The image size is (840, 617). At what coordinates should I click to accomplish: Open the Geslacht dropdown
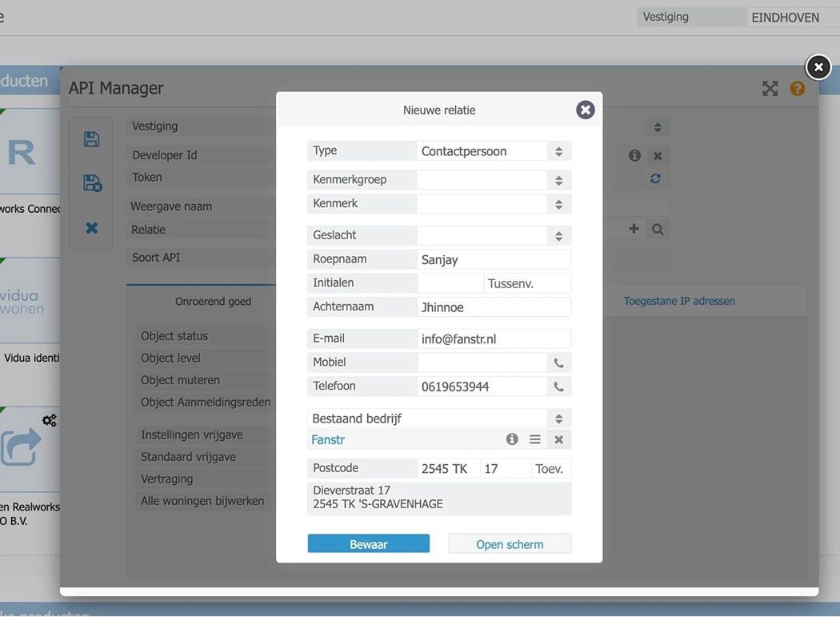click(494, 236)
